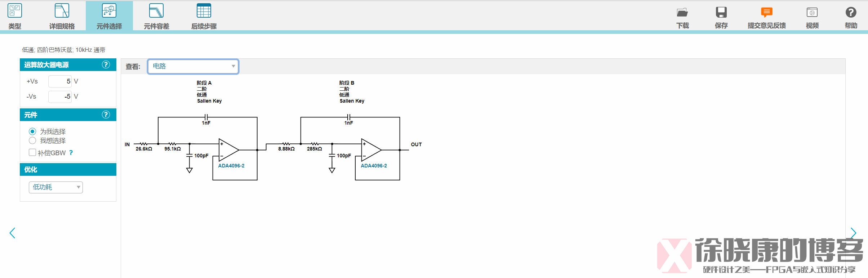Enable the 补偿GBW checkbox

coord(32,152)
